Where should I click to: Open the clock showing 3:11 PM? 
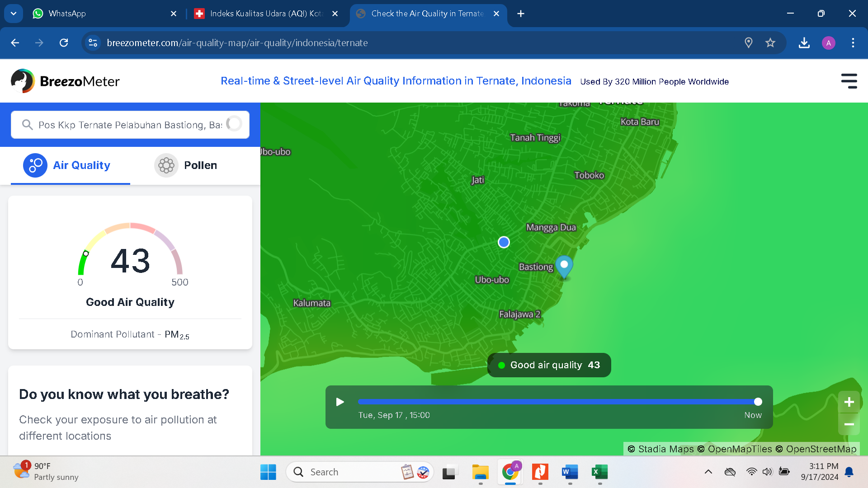point(820,472)
